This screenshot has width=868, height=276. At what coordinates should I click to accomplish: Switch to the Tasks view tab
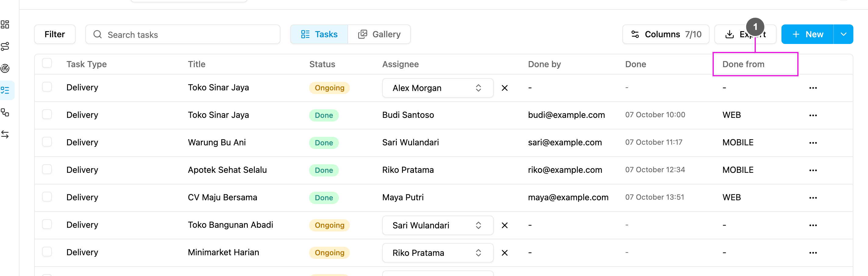(319, 34)
